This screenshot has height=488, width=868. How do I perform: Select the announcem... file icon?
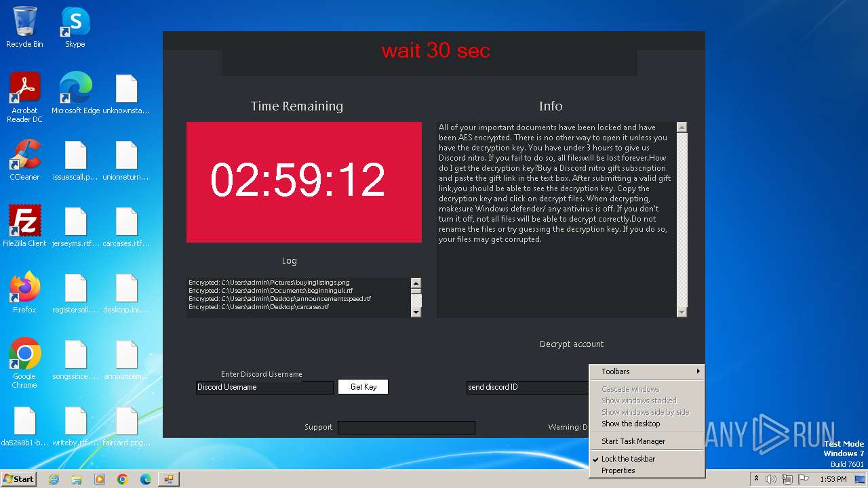click(x=126, y=359)
